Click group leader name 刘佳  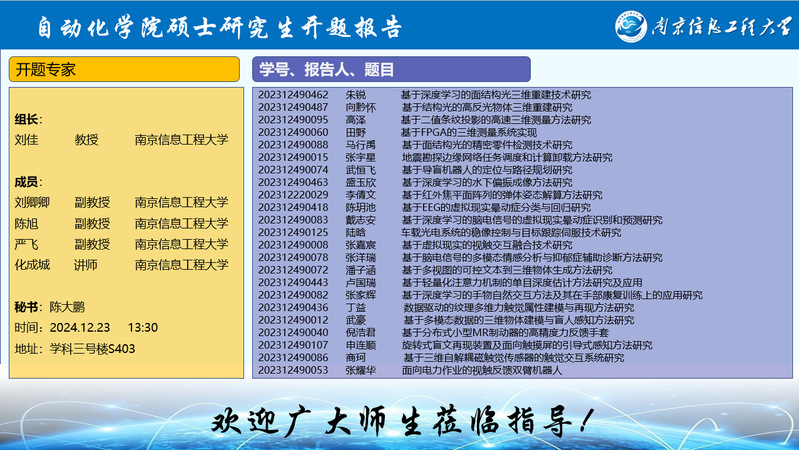pyautogui.click(x=27, y=141)
